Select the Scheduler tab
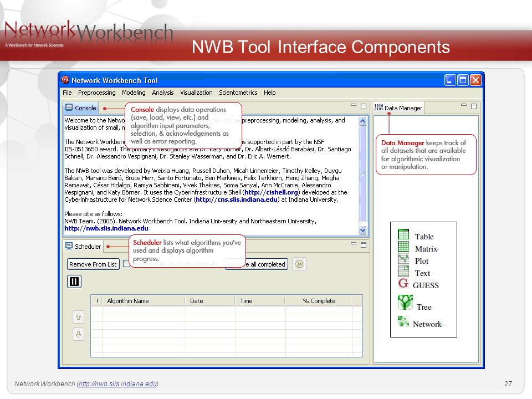532x399 pixels. [83, 246]
